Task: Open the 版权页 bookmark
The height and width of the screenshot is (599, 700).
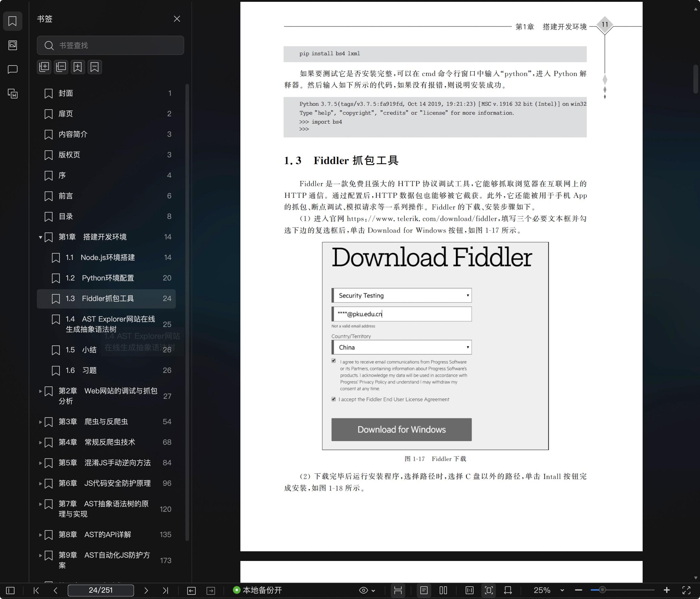Action: click(106, 155)
